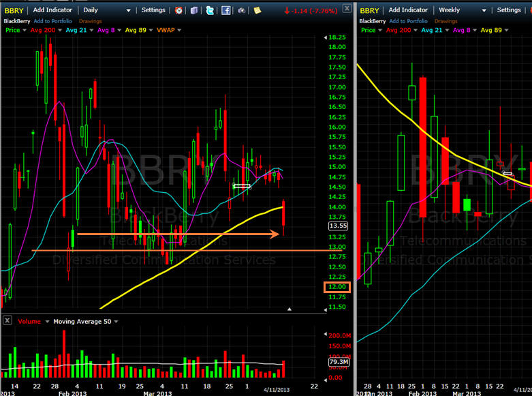
Task: Share chart via Twitter icon
Action: pos(210,10)
